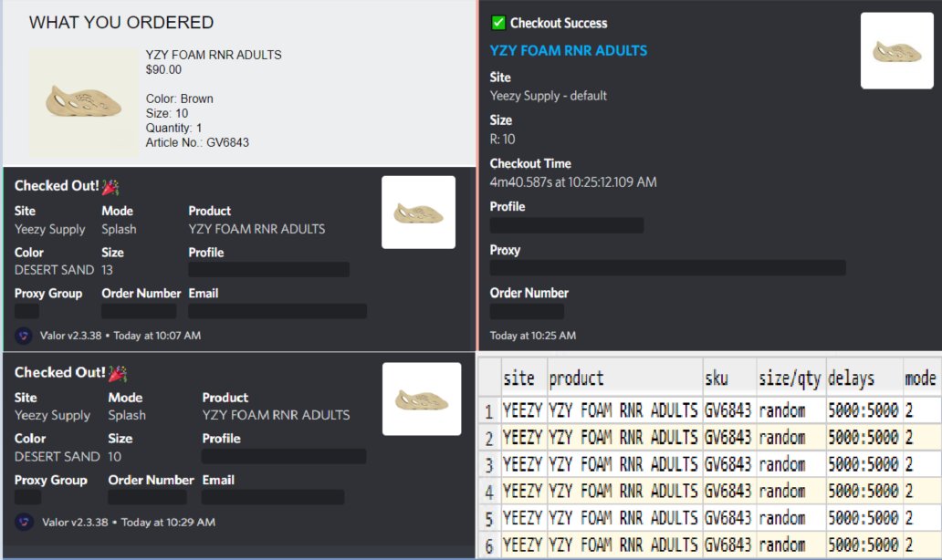Open the foam runner image in What You Ordered

83,102
